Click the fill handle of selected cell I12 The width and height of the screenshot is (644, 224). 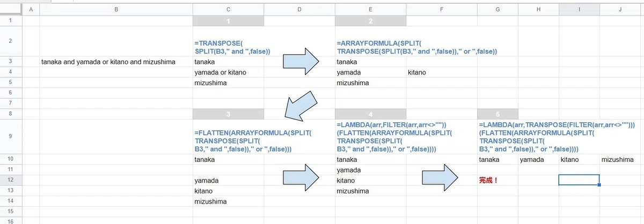(x=599, y=185)
